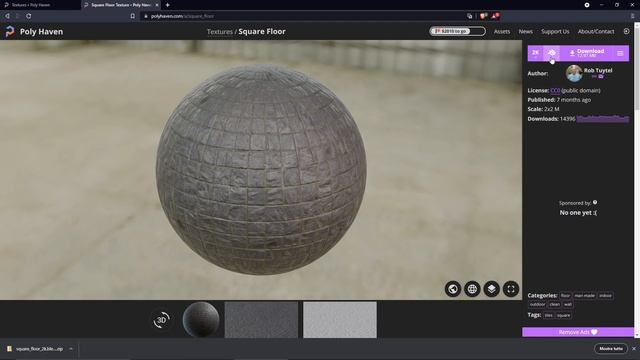Click the funding goal progress bar
640x360 pixels.
457,31
